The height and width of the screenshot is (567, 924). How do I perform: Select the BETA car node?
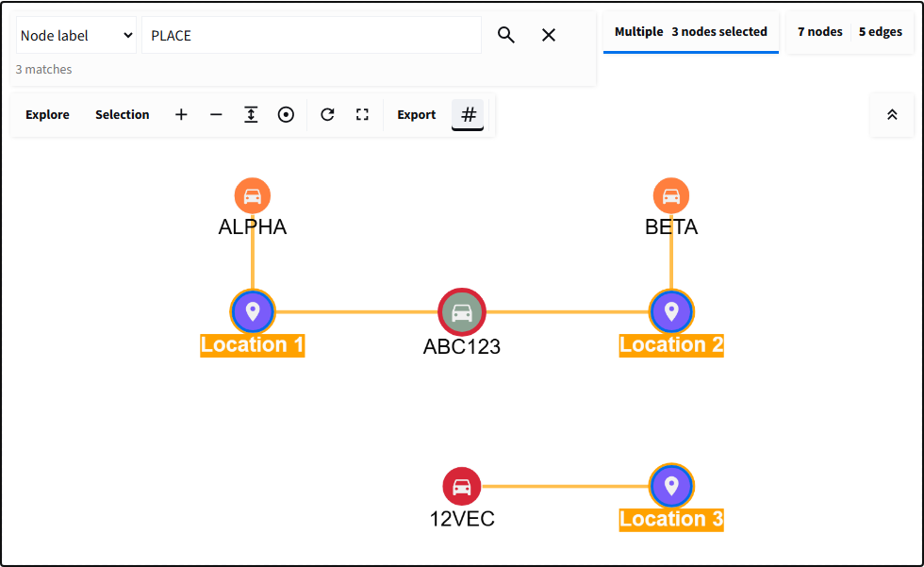671,195
